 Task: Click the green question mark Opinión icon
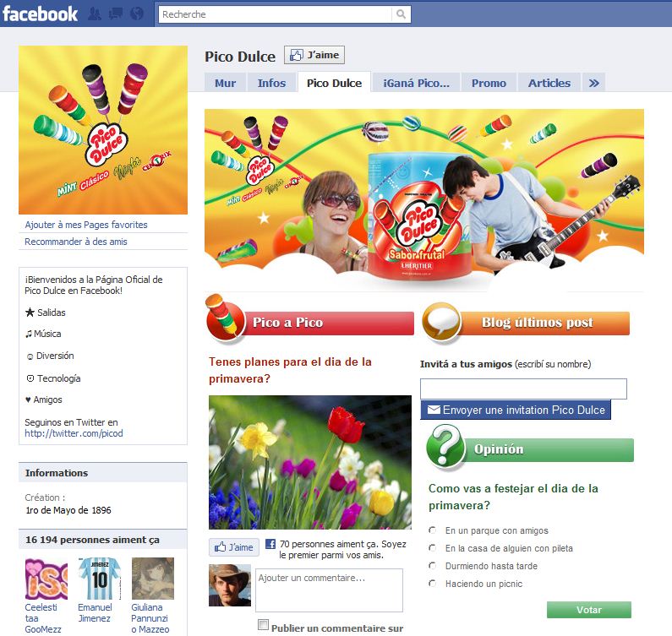pos(445,445)
